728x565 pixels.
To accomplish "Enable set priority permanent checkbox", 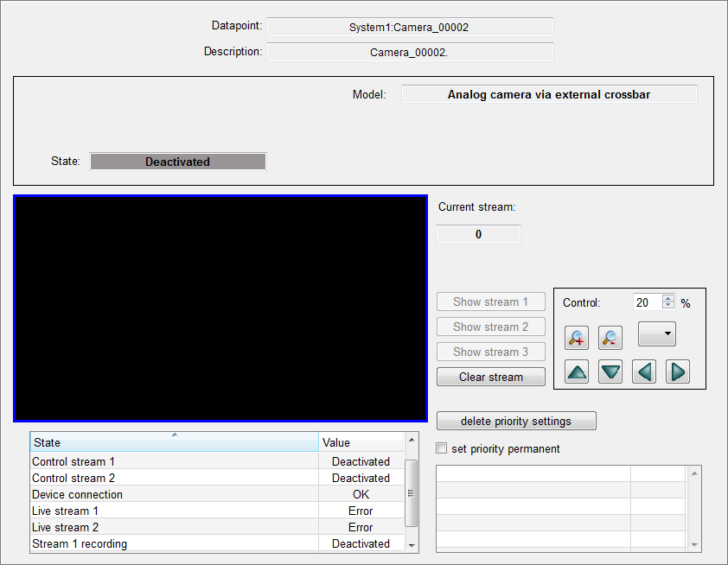I will click(443, 448).
